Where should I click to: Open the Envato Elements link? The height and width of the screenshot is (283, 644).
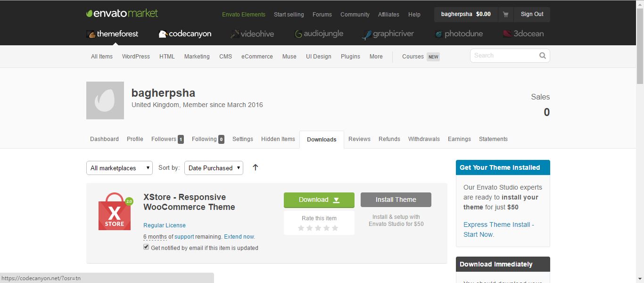(244, 15)
